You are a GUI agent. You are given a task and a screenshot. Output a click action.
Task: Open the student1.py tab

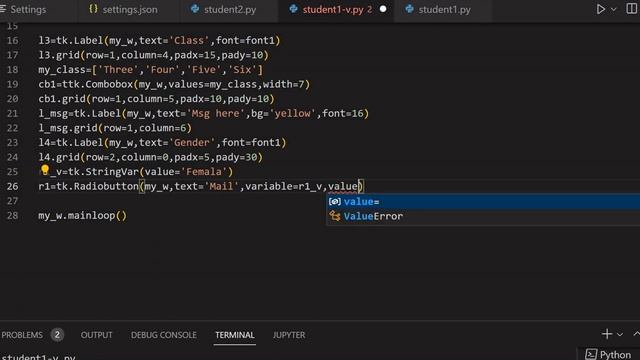pos(444,9)
